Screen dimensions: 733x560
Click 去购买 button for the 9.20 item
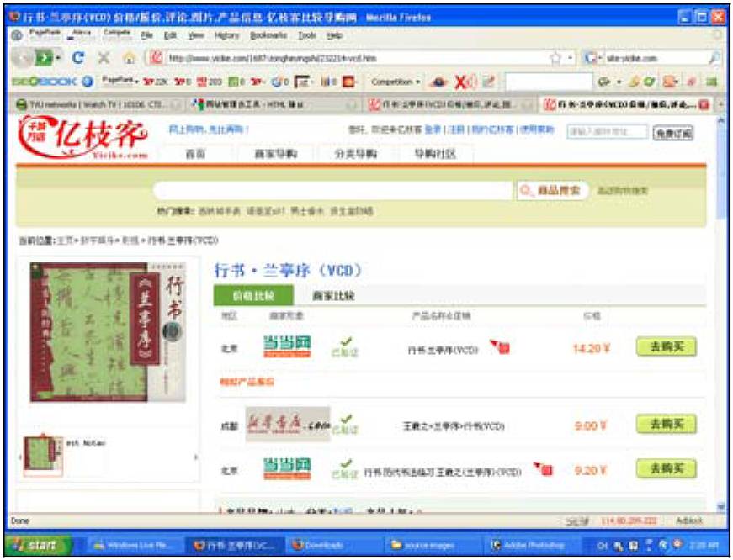coord(667,469)
